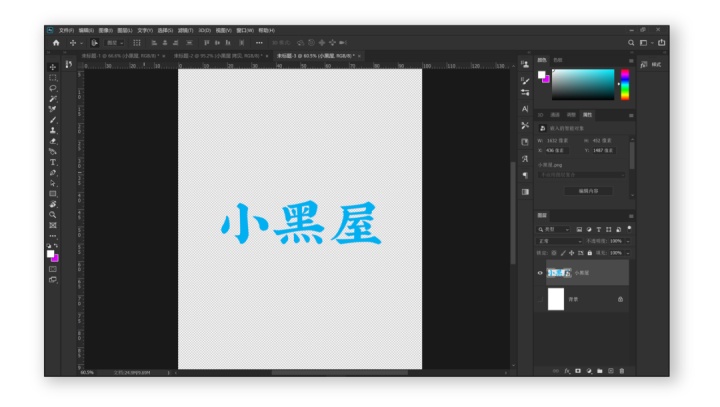Open the layer filter kind dropdown
The height and width of the screenshot is (407, 720).
(x=554, y=229)
